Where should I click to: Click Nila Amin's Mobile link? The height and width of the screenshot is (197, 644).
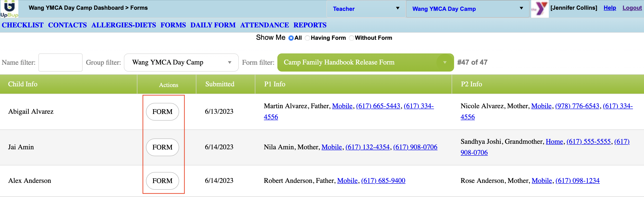(x=331, y=147)
